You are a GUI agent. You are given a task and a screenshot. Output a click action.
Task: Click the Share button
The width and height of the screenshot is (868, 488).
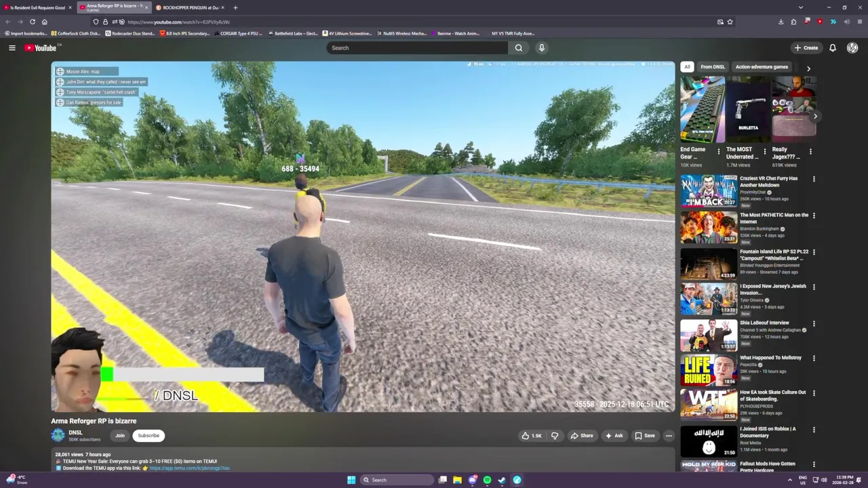[x=582, y=436]
